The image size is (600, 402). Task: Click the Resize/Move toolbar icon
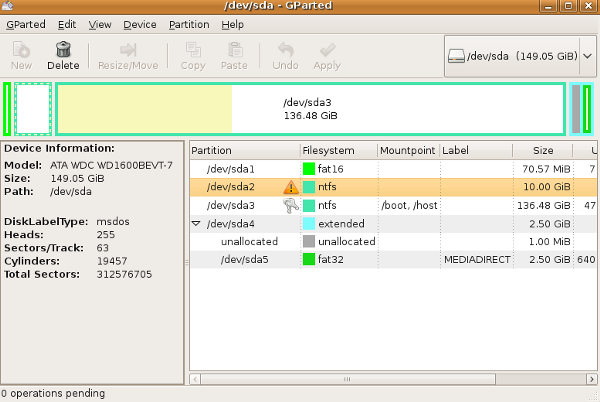pyautogui.click(x=128, y=50)
